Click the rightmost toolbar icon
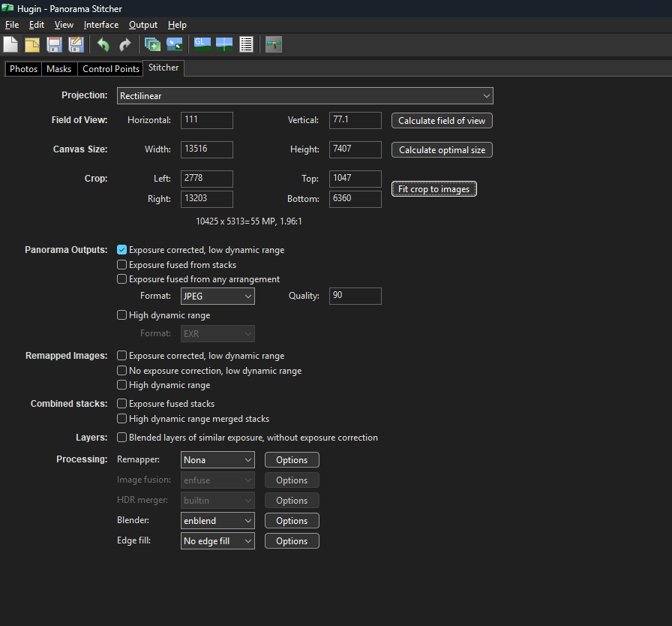 274,44
